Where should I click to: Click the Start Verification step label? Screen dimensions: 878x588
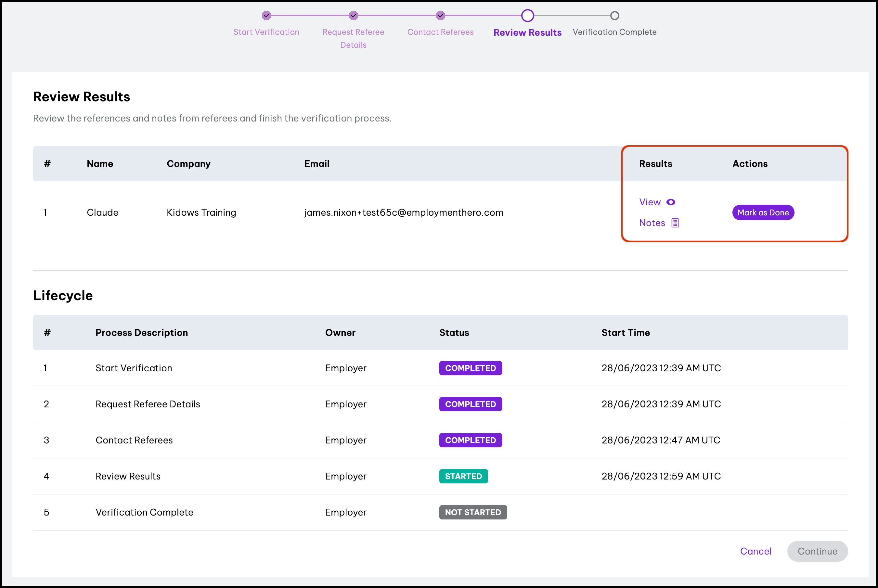(x=266, y=32)
